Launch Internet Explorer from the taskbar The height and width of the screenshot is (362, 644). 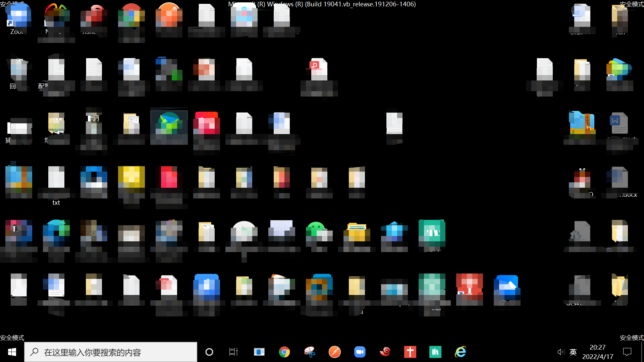click(x=460, y=352)
